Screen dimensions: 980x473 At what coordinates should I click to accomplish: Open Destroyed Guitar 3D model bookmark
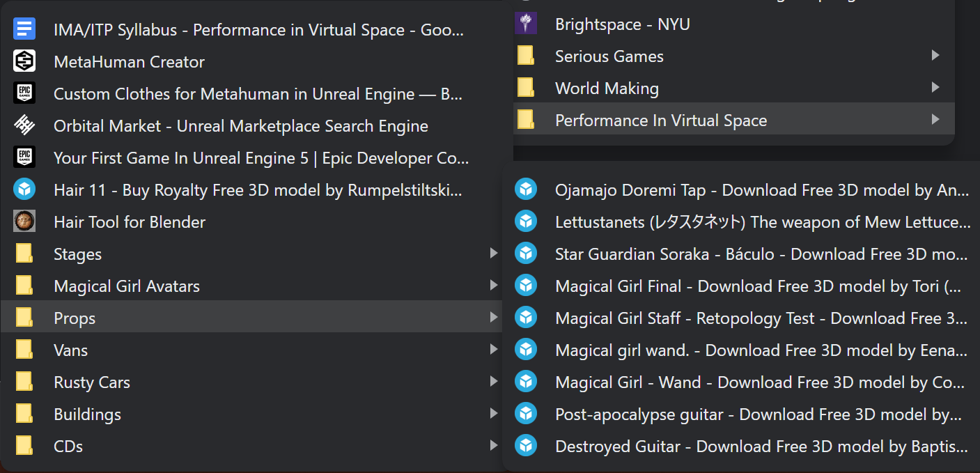click(741, 447)
